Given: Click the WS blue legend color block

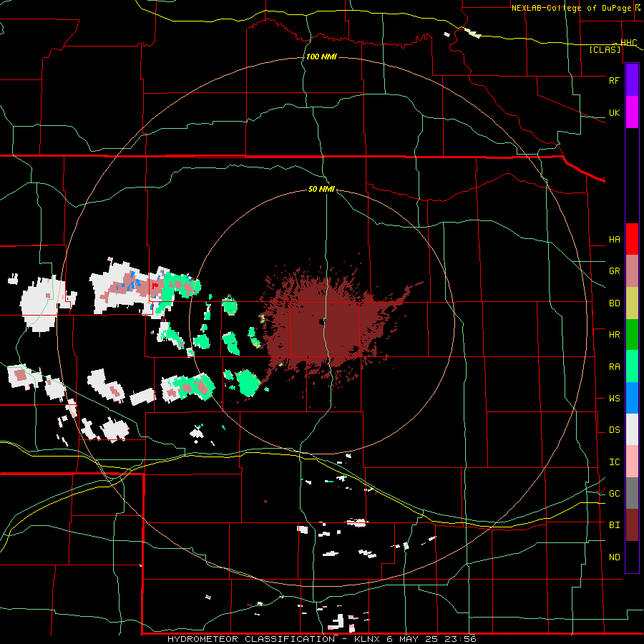Looking at the screenshot, I should (632, 398).
